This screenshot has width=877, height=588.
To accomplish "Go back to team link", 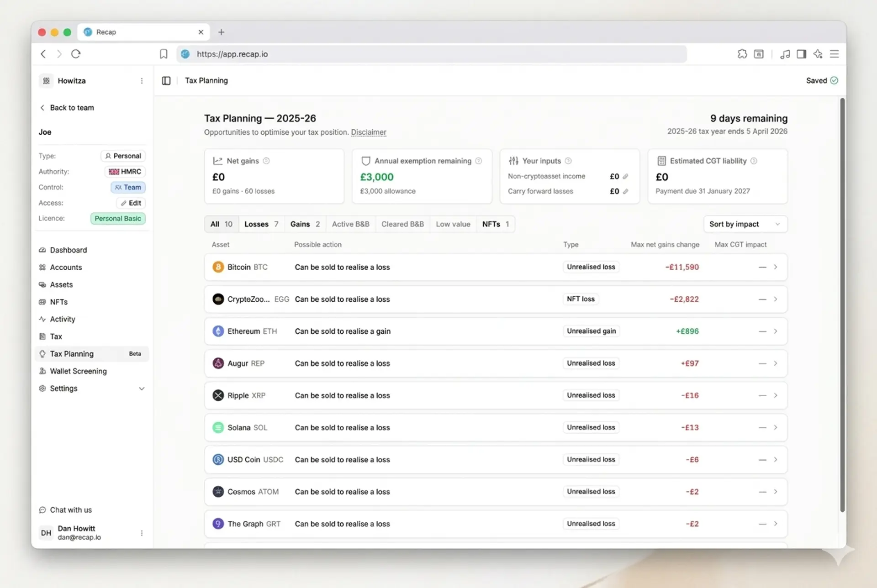I will 67,108.
